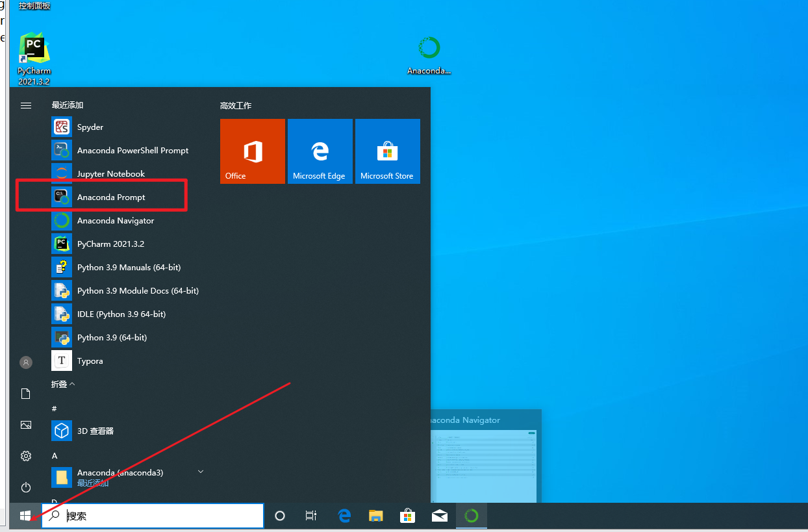Open Python 3.9 Module Docs (64-bit)
This screenshot has height=532, width=808.
(x=127, y=291)
